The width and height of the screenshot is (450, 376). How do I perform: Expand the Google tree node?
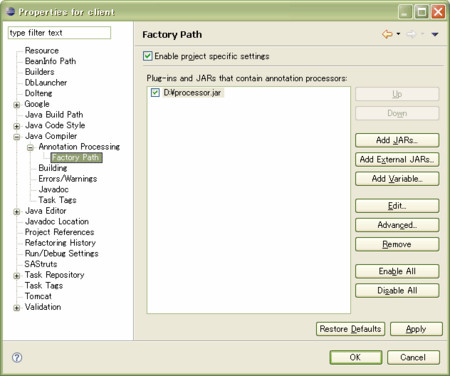[x=16, y=105]
